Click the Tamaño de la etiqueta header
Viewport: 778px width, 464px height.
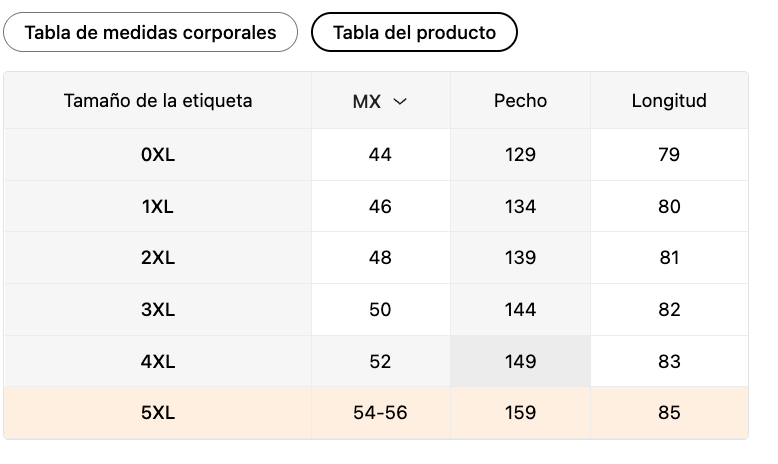pos(158,101)
